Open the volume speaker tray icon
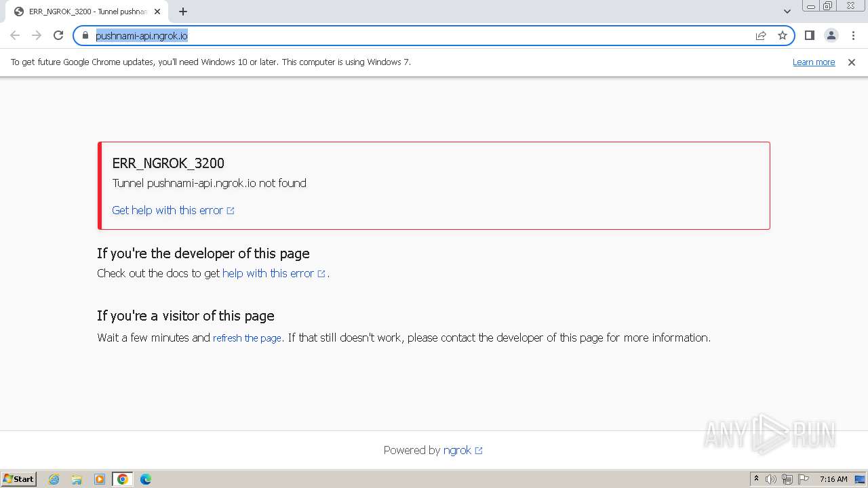The image size is (868, 488). click(x=771, y=479)
